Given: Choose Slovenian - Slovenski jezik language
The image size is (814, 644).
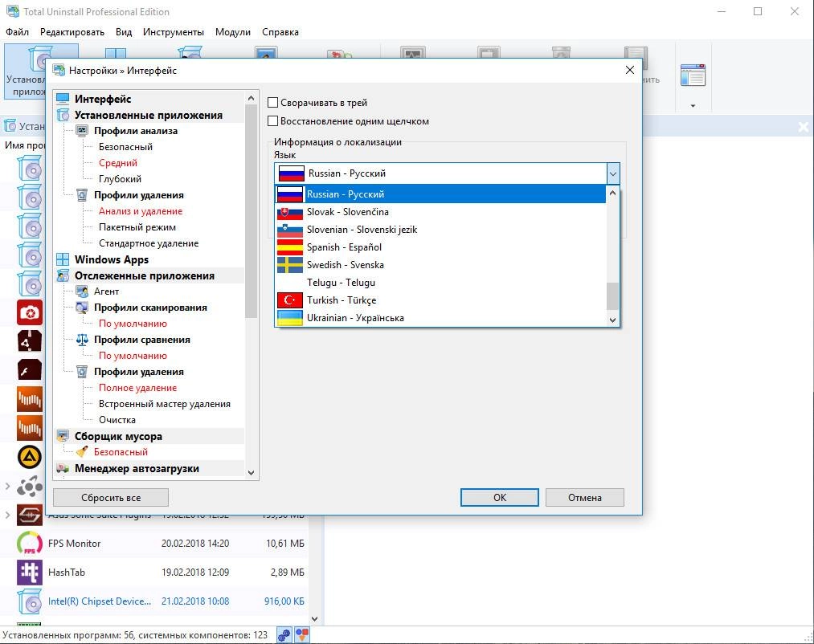Looking at the screenshot, I should 440,230.
